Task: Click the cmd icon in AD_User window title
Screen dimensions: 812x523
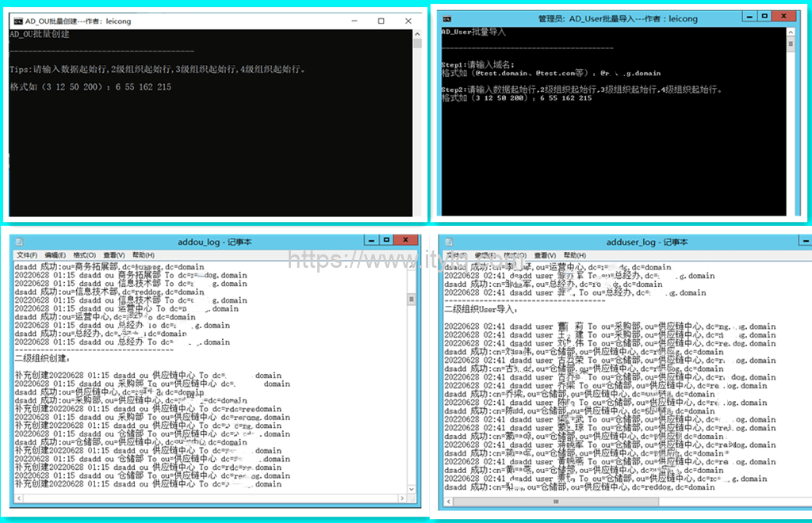Action: [445, 15]
